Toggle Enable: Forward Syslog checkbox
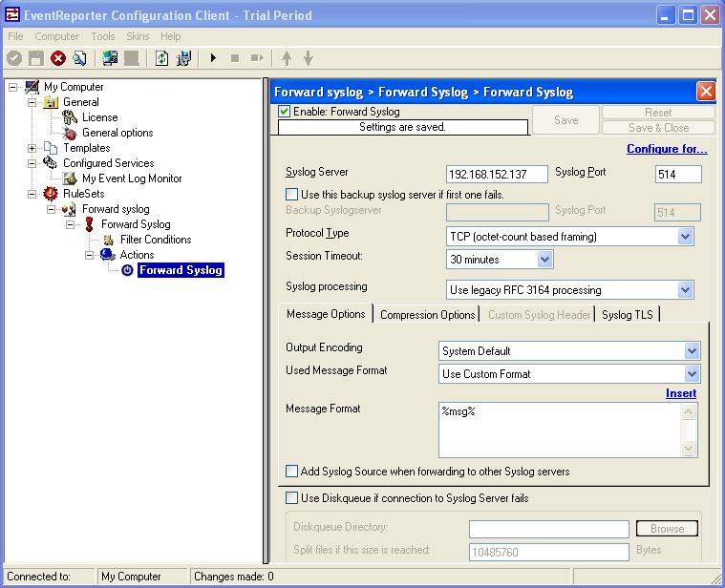725x588 pixels. [x=285, y=112]
